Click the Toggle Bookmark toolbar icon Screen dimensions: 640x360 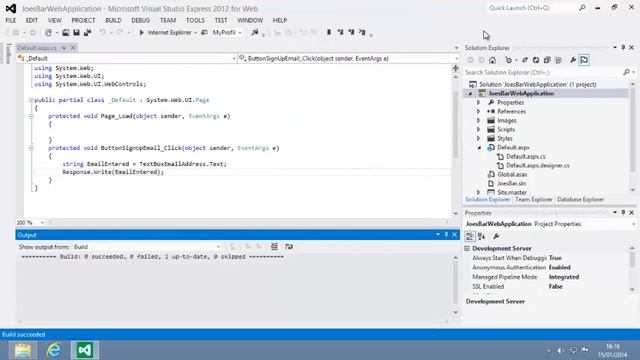pos(329,32)
